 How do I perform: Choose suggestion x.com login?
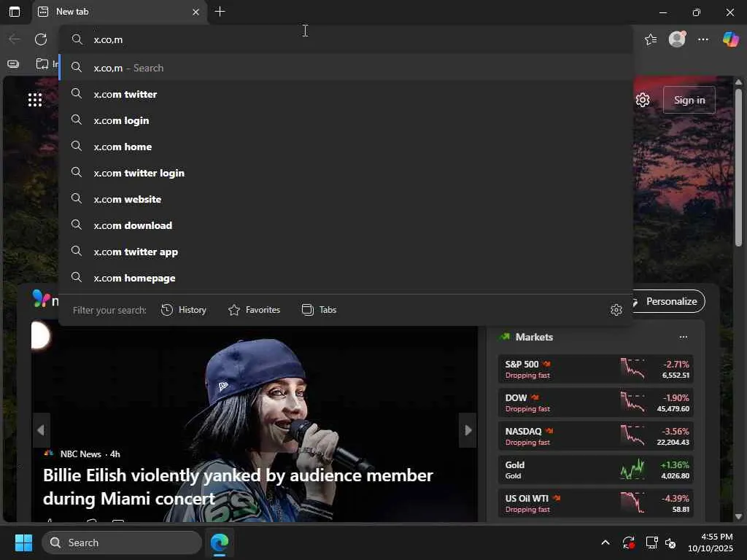pos(347,120)
